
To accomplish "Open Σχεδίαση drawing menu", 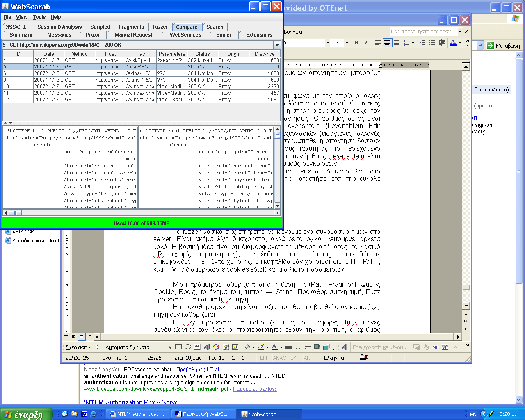I will [x=78, y=347].
